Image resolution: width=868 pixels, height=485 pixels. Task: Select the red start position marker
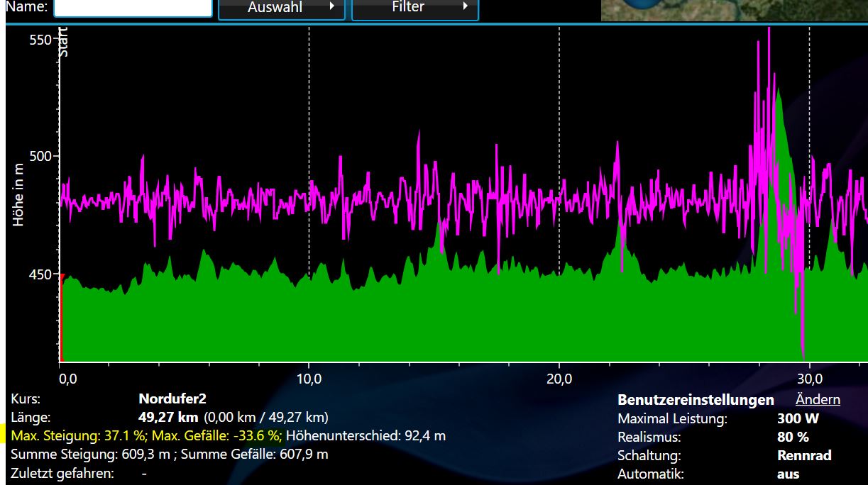coord(62,318)
